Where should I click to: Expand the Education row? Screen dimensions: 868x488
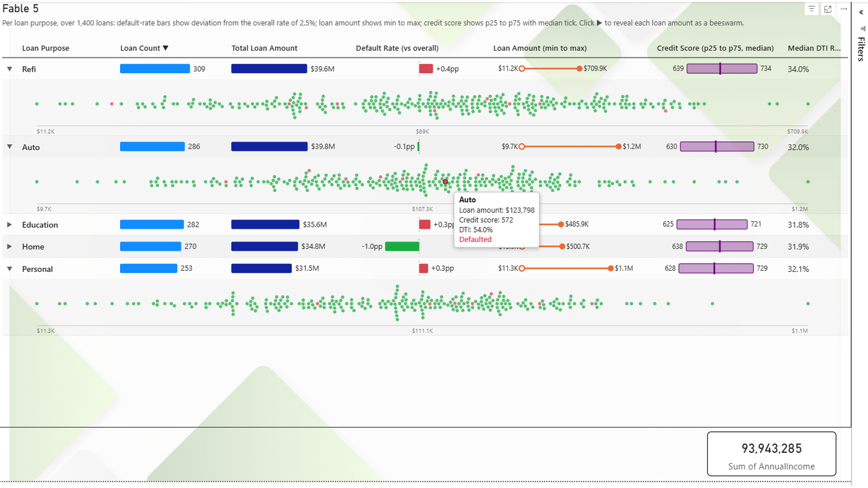(10, 224)
